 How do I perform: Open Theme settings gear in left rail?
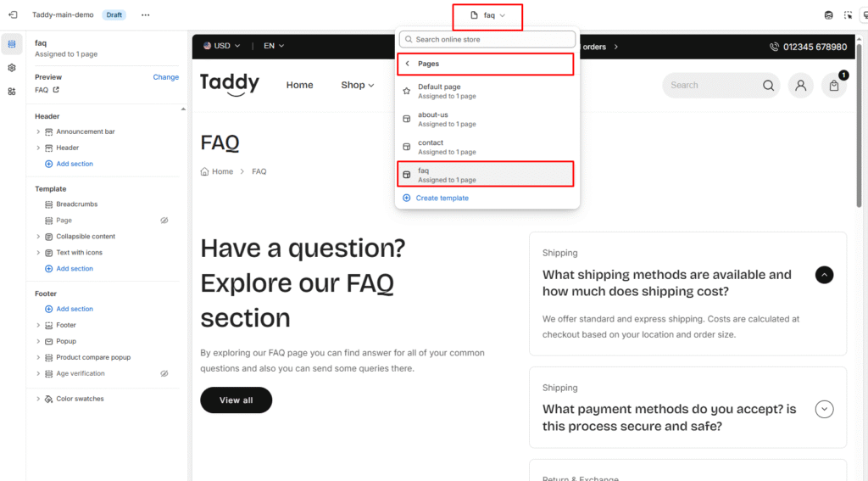coord(12,68)
